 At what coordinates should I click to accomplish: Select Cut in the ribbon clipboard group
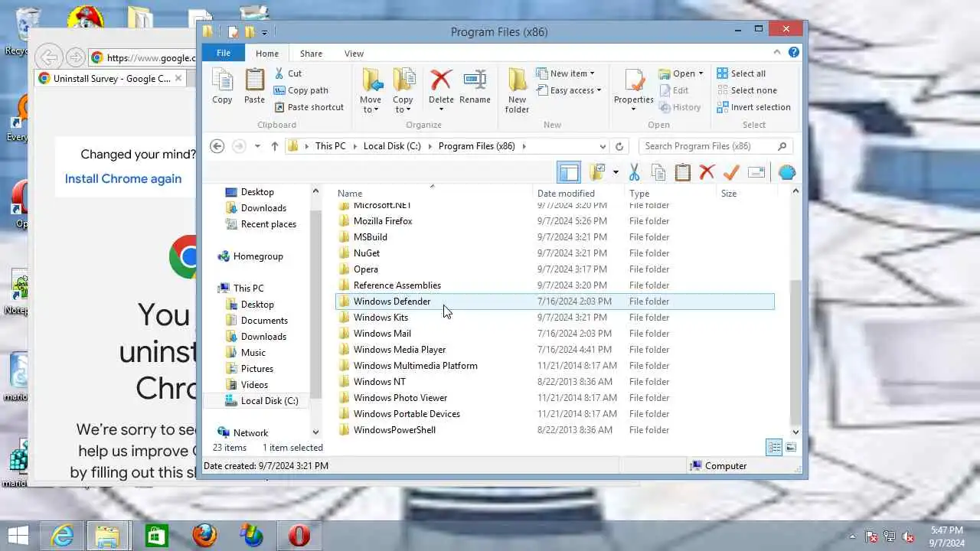pyautogui.click(x=288, y=73)
